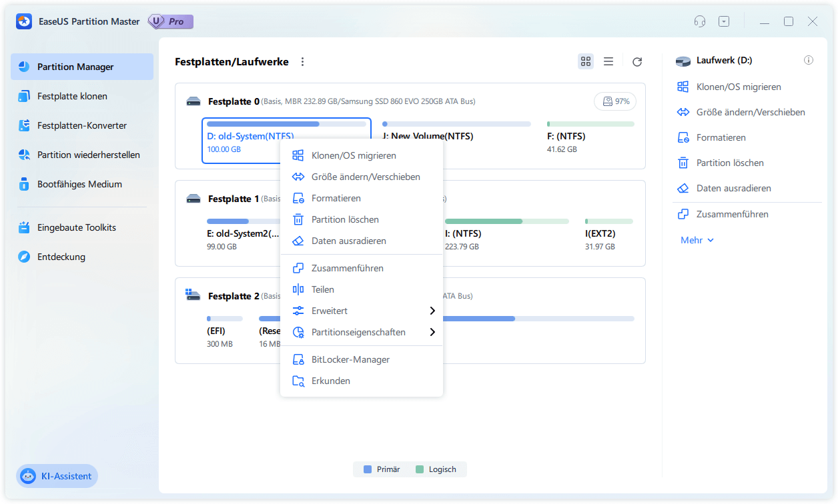Click the 97% disk health badge
The width and height of the screenshot is (838, 504).
[x=615, y=101]
